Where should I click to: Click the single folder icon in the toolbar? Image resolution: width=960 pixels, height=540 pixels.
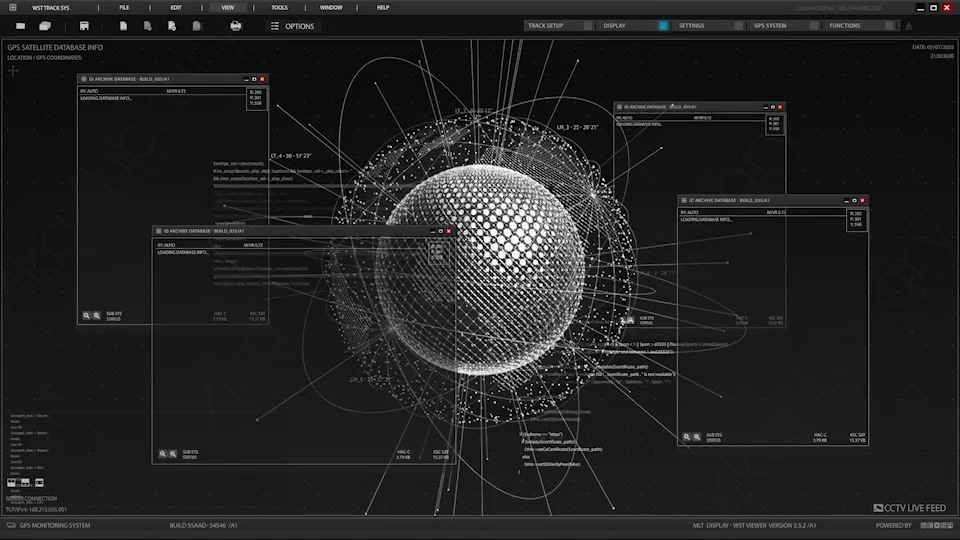click(21, 26)
